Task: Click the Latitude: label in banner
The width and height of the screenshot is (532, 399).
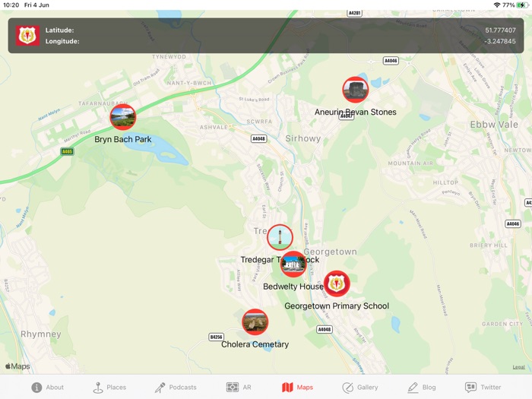Action: click(x=60, y=30)
